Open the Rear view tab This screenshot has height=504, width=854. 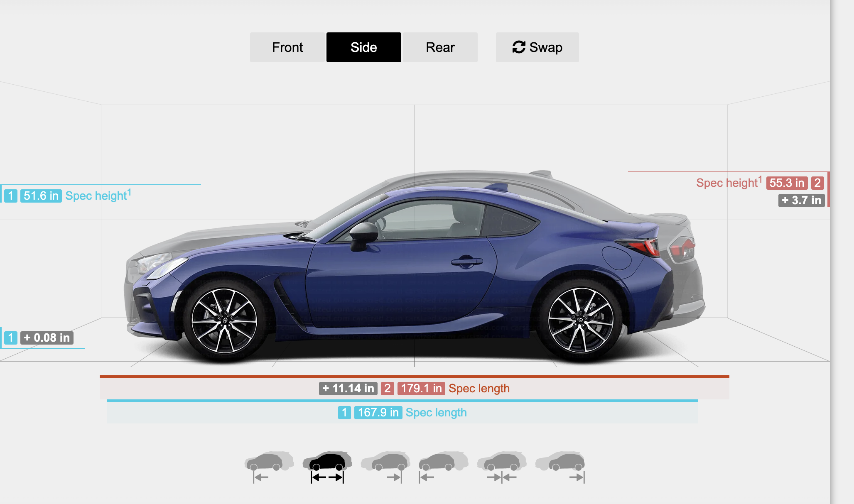pos(440,47)
